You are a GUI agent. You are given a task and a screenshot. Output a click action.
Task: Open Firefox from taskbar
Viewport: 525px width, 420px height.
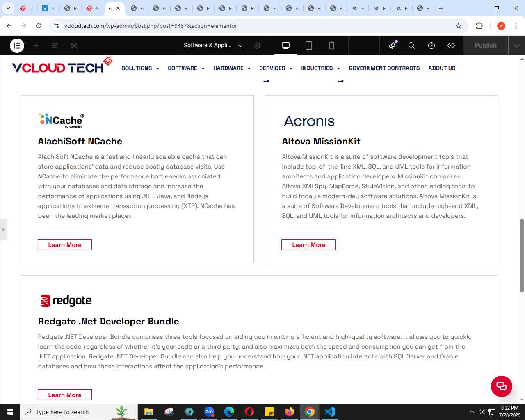[290, 412]
